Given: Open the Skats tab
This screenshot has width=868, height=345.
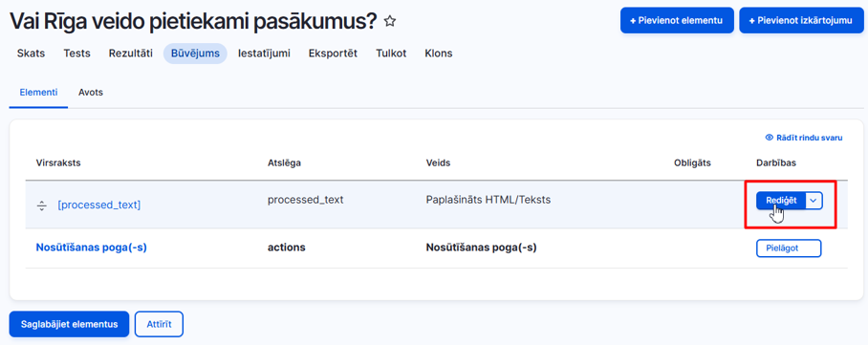Looking at the screenshot, I should click(x=31, y=54).
